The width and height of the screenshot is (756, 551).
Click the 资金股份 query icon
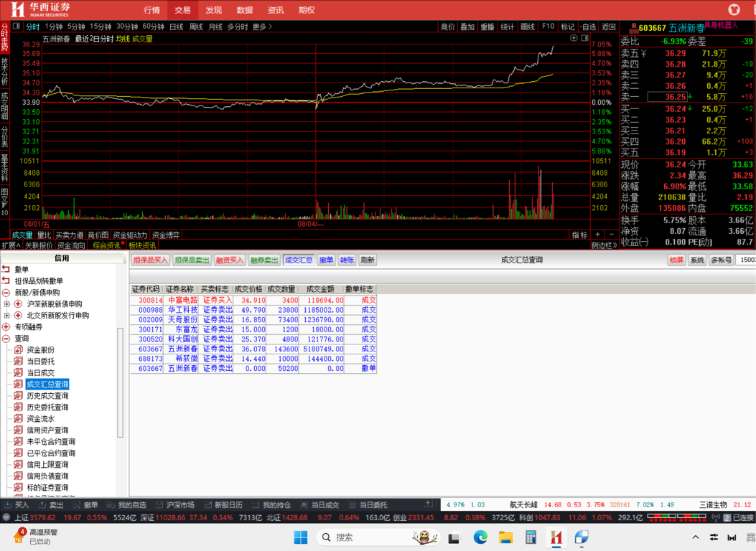[x=19, y=349]
